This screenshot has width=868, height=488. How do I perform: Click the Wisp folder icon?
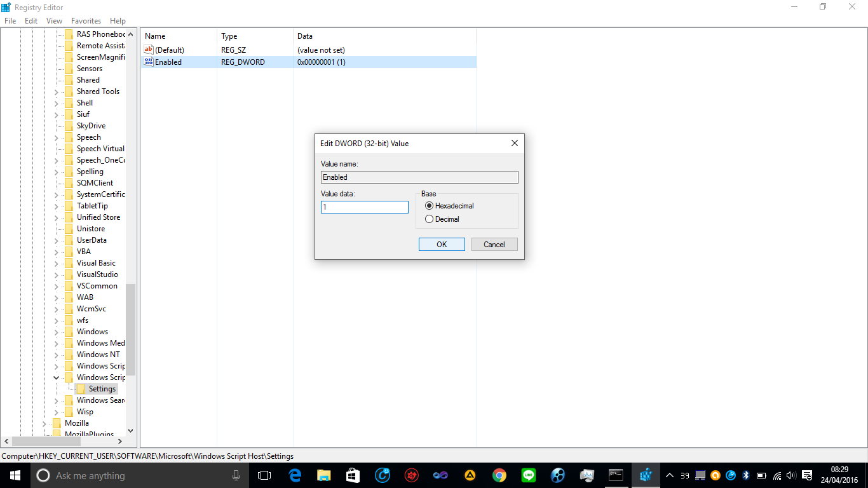tap(69, 412)
